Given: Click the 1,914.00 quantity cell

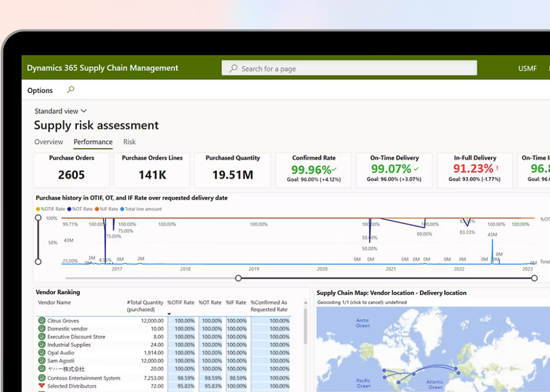Looking at the screenshot, I should click(x=154, y=353).
